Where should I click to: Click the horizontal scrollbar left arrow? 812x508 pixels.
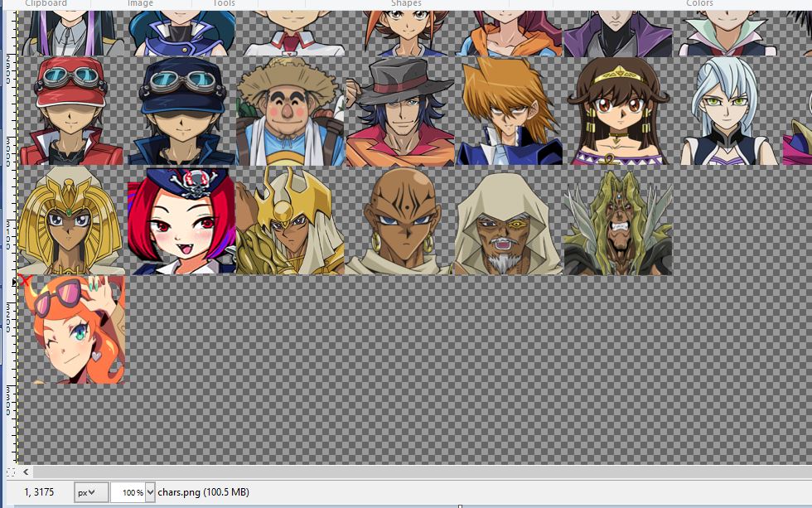[x=26, y=472]
